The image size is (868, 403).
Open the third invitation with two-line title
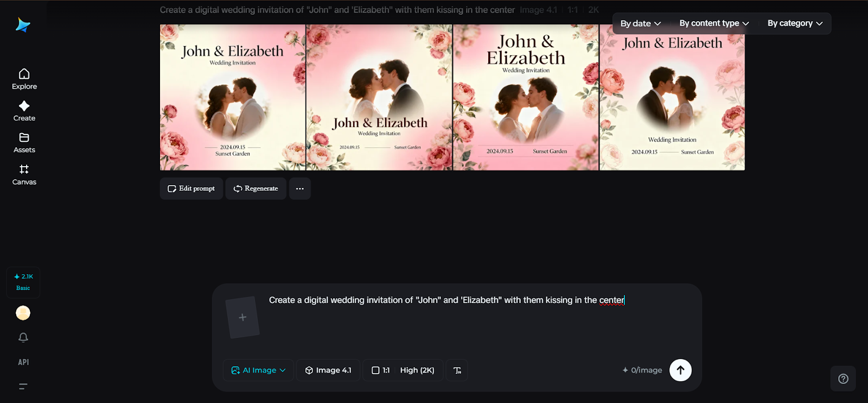[526, 97]
